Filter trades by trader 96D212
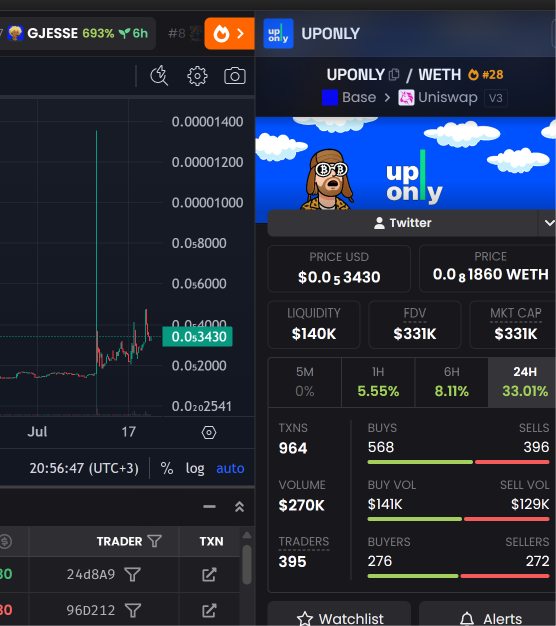This screenshot has height=626, width=556. 133,610
